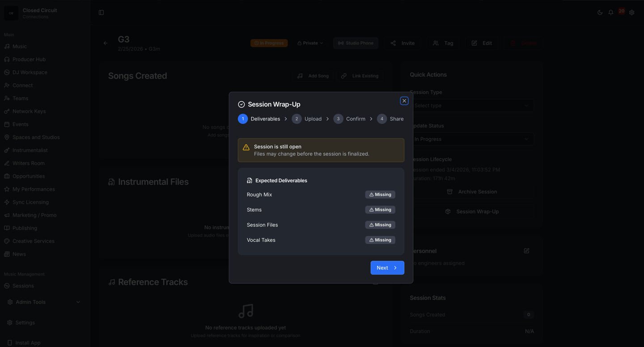Expand the Admin Tools section

(44, 302)
